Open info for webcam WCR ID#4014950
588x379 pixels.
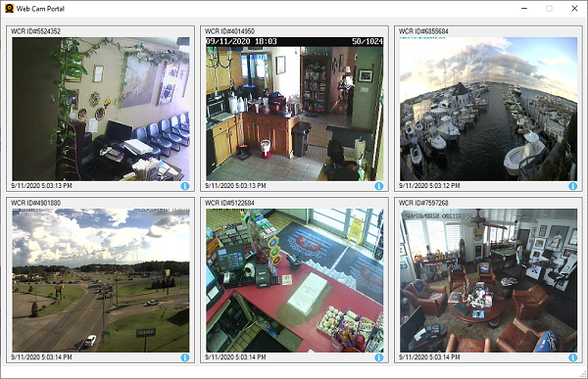(x=378, y=186)
